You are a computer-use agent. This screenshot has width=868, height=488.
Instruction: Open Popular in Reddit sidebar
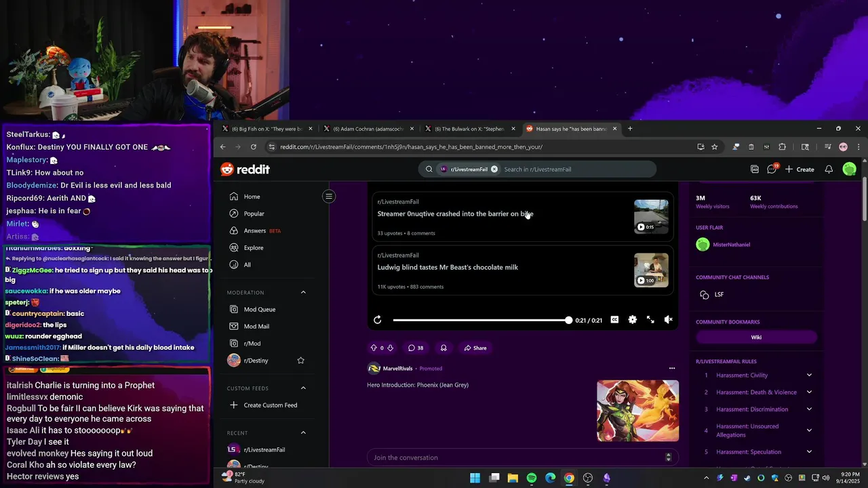(x=254, y=213)
